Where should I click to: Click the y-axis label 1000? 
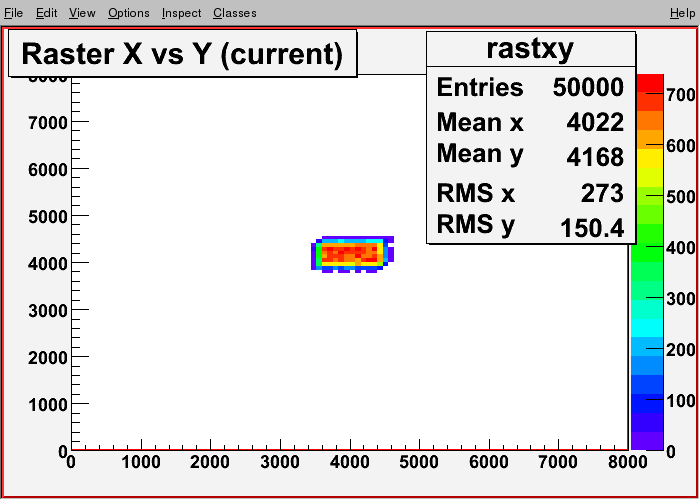48,405
